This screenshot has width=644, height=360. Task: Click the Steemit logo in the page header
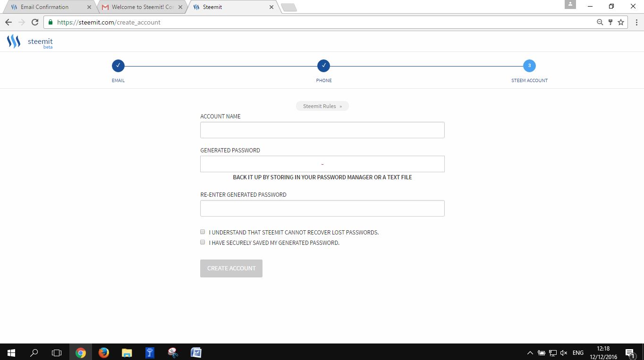tap(30, 42)
